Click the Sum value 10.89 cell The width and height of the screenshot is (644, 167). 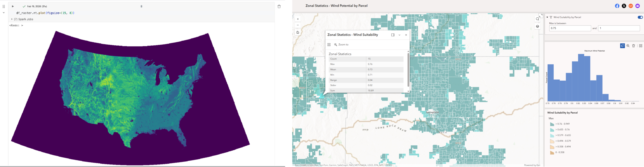click(385, 91)
